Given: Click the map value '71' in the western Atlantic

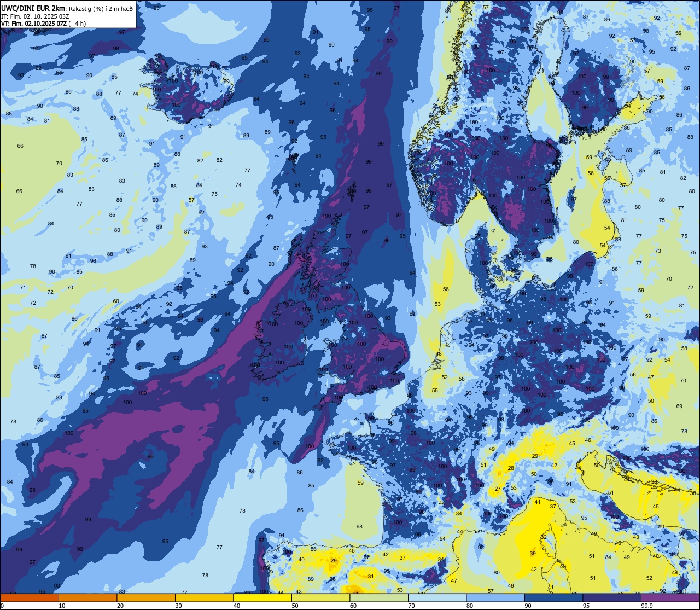Looking at the screenshot, I should coord(23,287).
